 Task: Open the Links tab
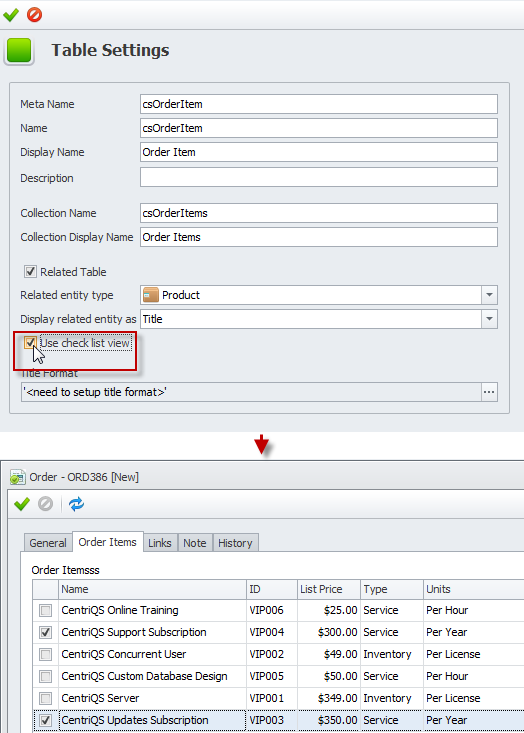click(x=160, y=543)
